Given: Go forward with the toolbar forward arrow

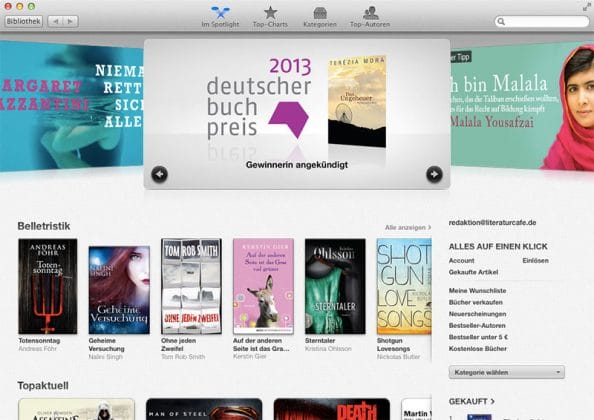Looking at the screenshot, I should click(x=70, y=21).
